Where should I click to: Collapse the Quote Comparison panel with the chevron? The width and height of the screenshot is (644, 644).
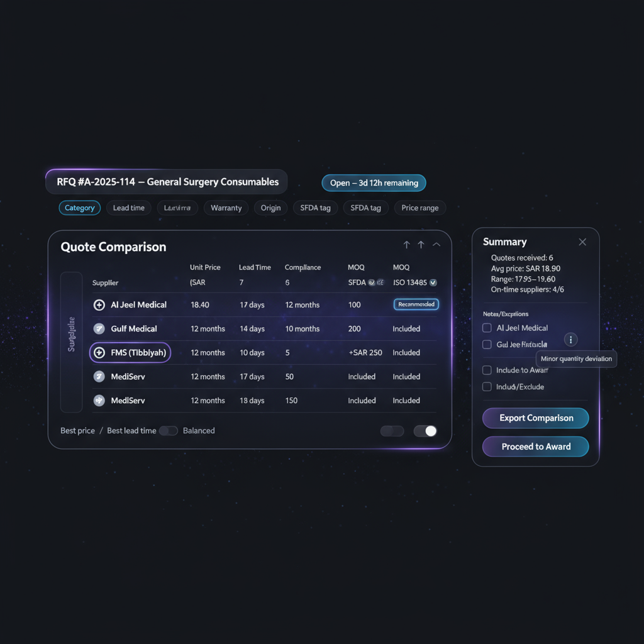coord(436,245)
